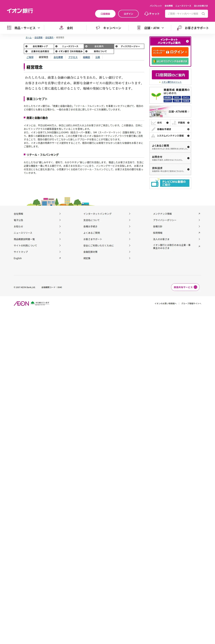Click the chevron next to プライバシーポリシー
The width and height of the screenshot is (215, 644).
199,220
